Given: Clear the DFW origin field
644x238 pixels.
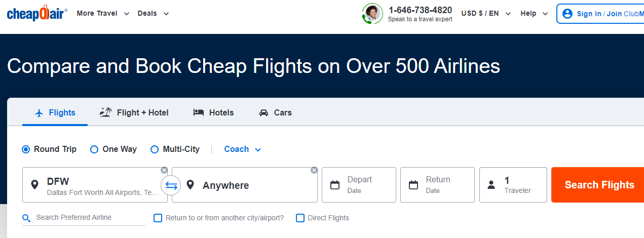Looking at the screenshot, I should 164,170.
